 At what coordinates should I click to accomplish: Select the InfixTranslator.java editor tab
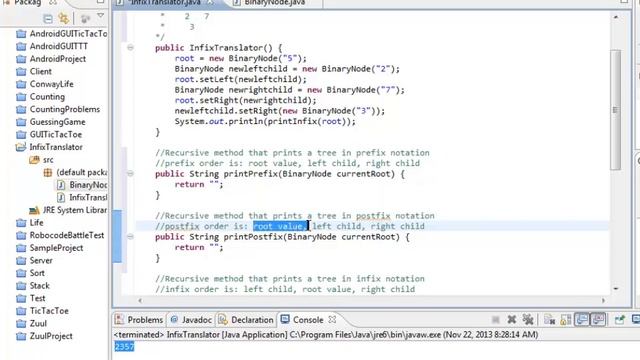pos(165,3)
